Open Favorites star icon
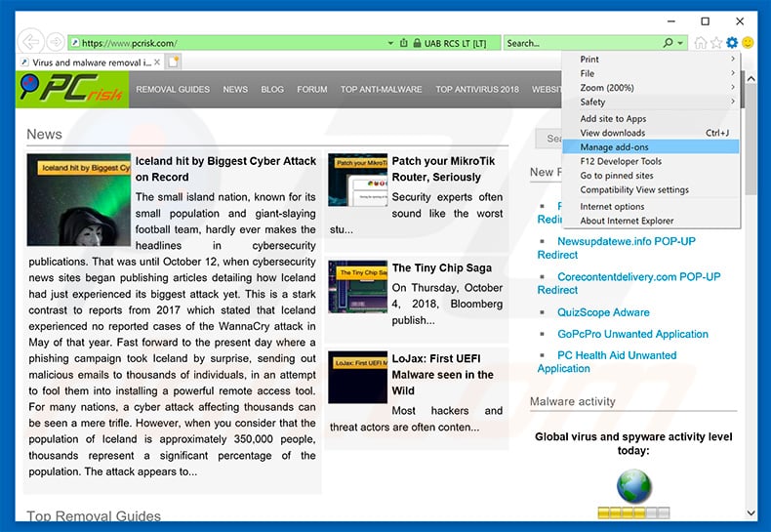Viewport: 771px width, 532px height. 716,43
